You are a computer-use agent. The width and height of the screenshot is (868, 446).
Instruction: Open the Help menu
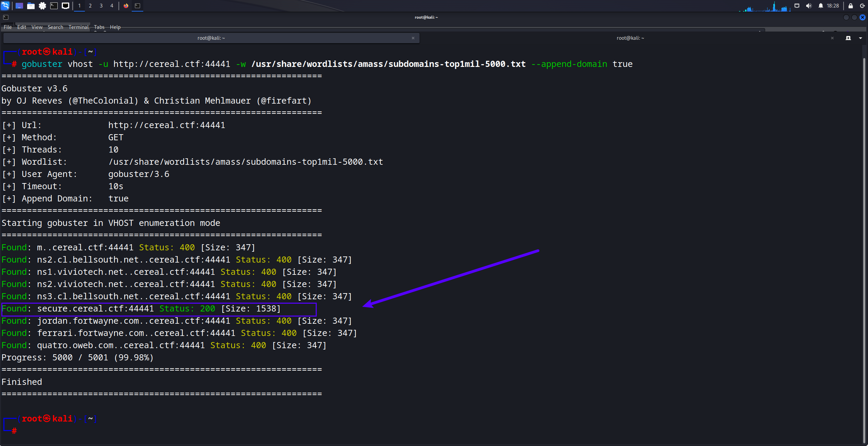point(115,27)
